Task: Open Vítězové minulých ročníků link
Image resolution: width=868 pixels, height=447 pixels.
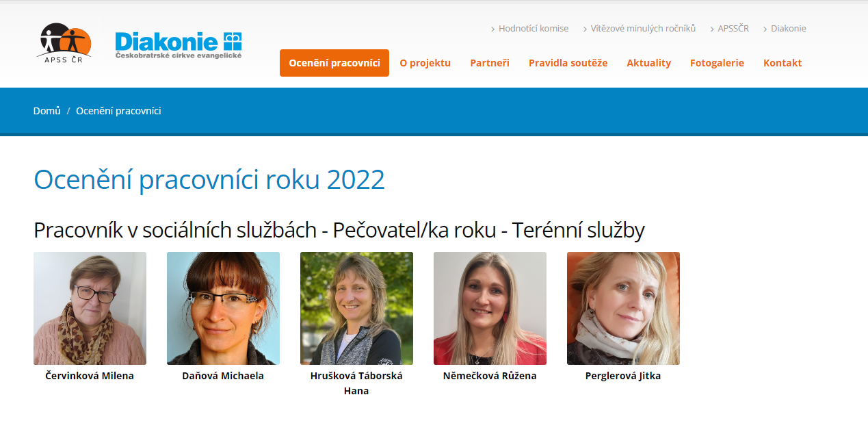Action: (x=643, y=29)
